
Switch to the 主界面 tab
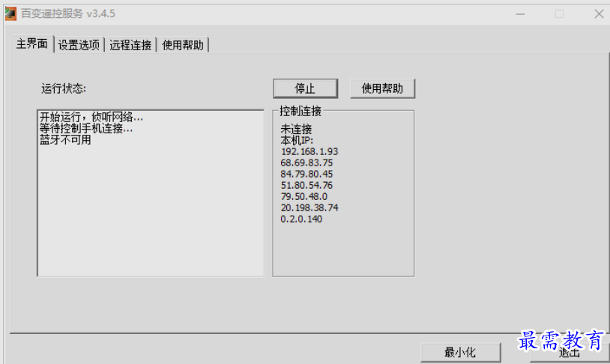pos(32,44)
